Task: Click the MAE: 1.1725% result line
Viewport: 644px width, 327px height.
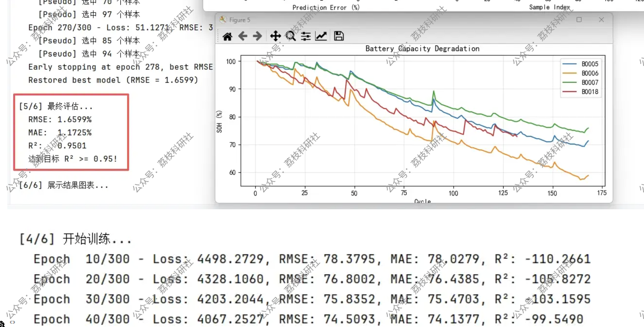Action: coord(60,132)
